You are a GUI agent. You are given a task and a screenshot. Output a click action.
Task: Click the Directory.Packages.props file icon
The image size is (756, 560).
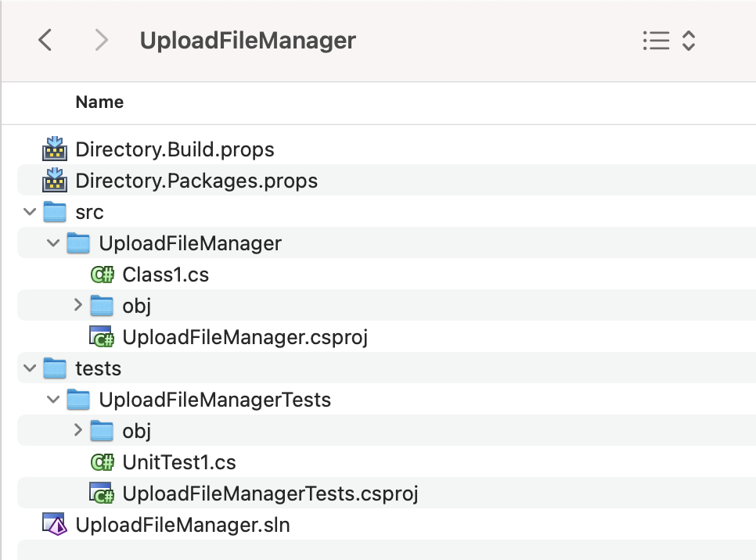(55, 180)
